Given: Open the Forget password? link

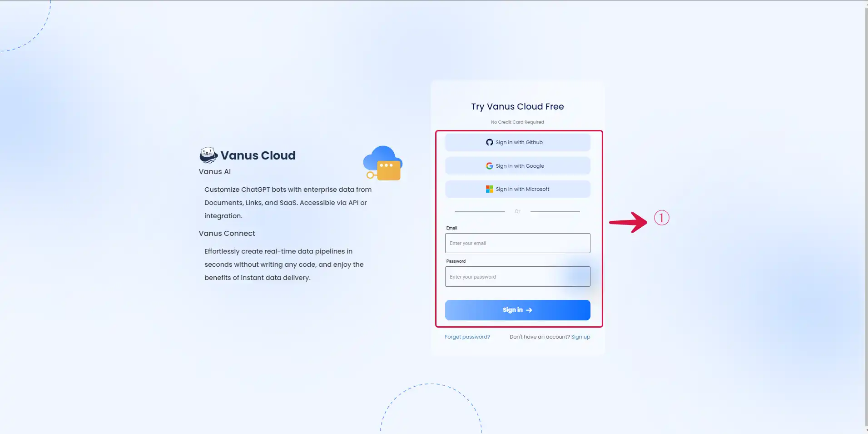Looking at the screenshot, I should tap(467, 337).
